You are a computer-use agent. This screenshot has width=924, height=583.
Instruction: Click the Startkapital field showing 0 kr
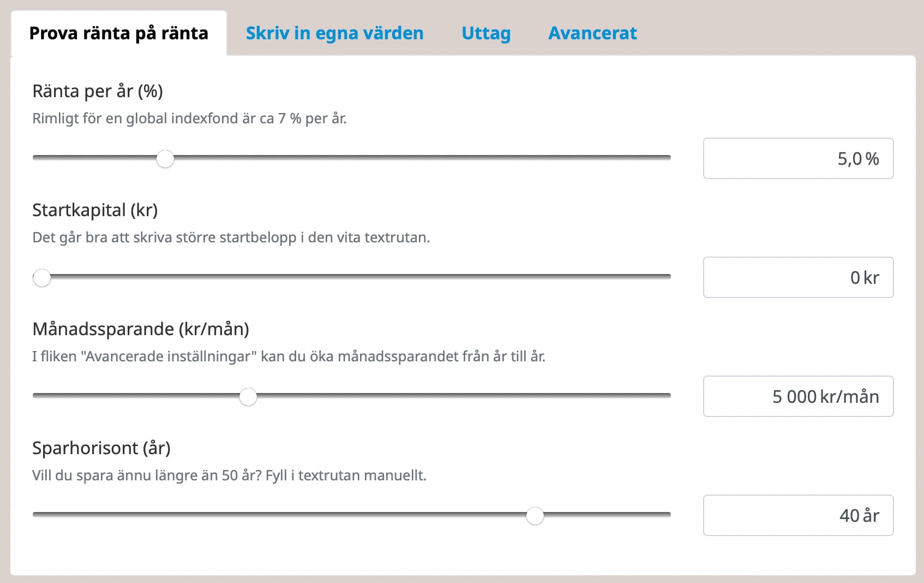coord(798,278)
